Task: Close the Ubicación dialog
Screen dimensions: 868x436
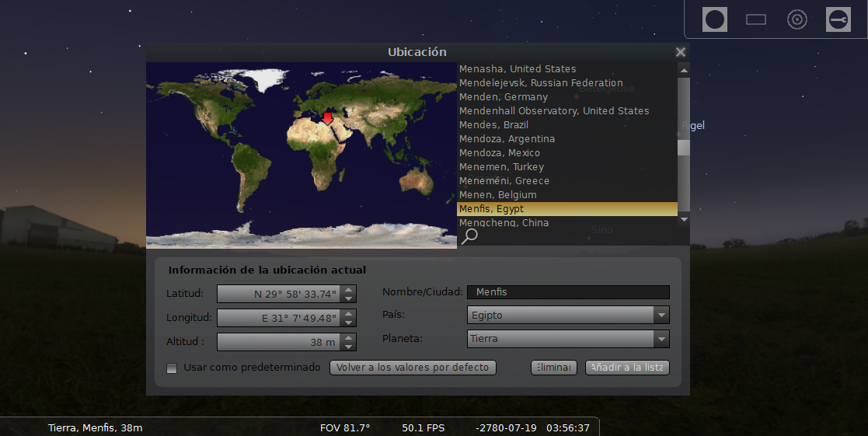Action: (x=681, y=52)
